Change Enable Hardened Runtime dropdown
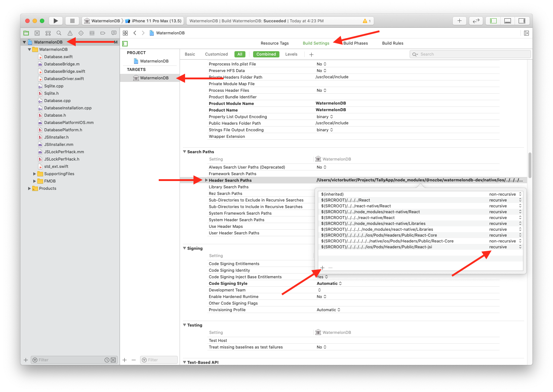Image resolution: width=553 pixels, height=392 pixels. [x=321, y=297]
